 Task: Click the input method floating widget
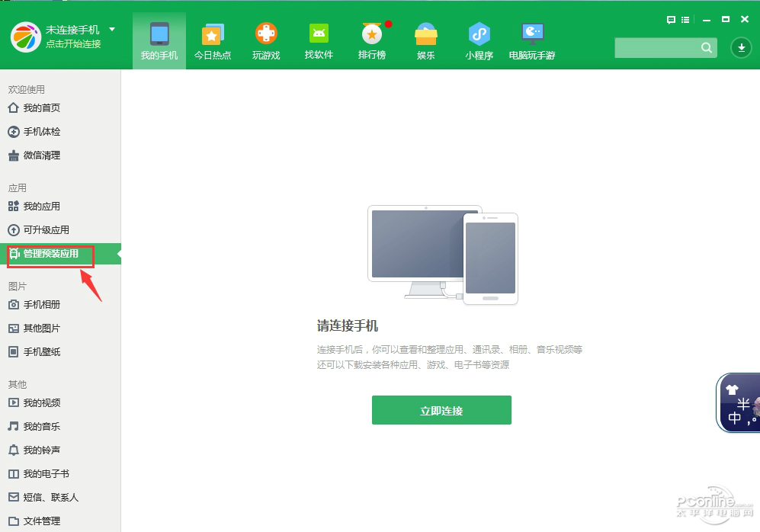tap(738, 402)
